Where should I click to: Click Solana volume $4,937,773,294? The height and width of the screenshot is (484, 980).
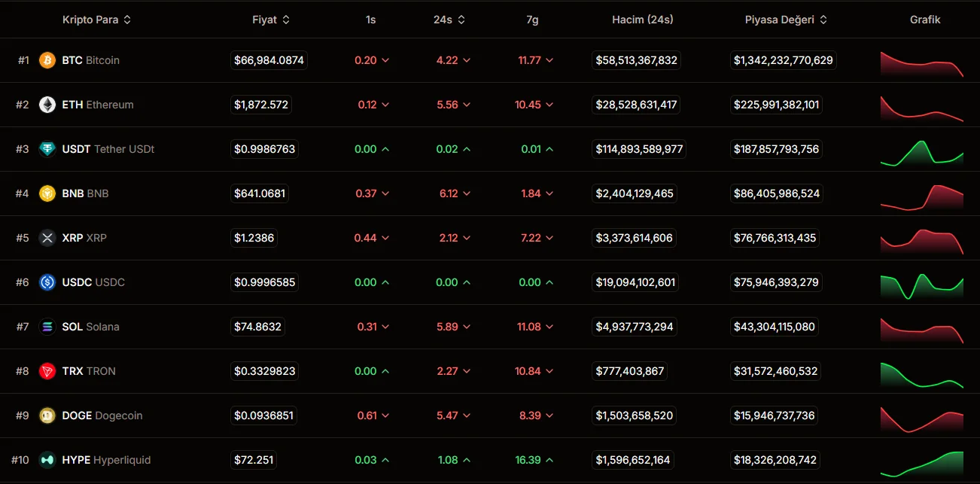tap(635, 327)
